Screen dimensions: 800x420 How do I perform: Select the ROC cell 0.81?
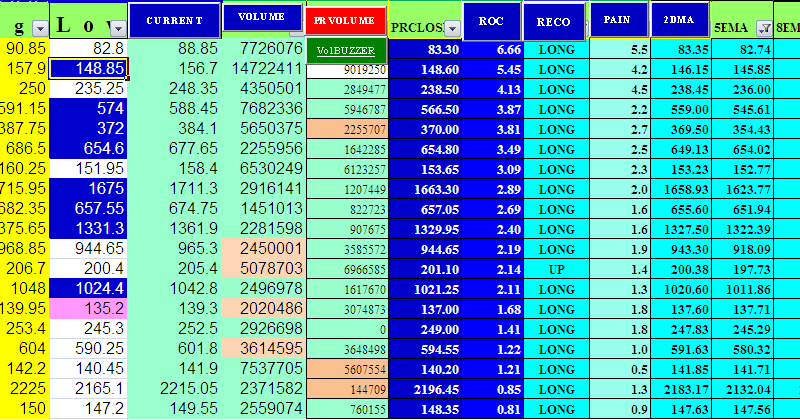pyautogui.click(x=492, y=410)
